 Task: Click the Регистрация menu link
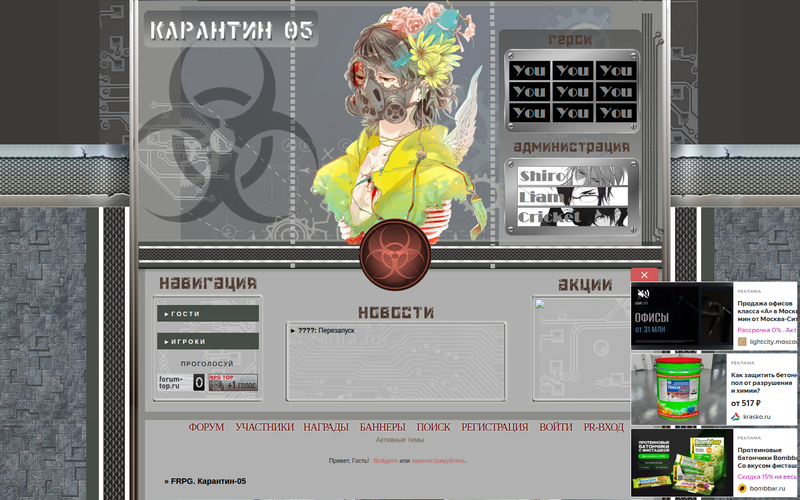click(x=494, y=427)
